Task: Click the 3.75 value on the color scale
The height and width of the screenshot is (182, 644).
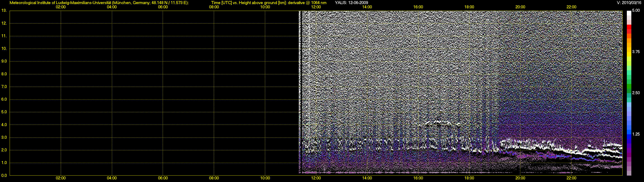Action: [636, 52]
